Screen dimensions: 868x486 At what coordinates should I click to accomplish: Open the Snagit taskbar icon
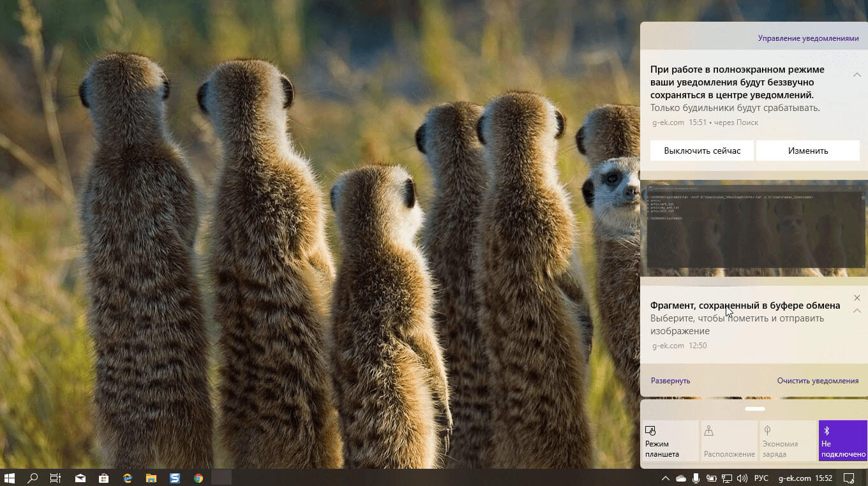click(175, 478)
